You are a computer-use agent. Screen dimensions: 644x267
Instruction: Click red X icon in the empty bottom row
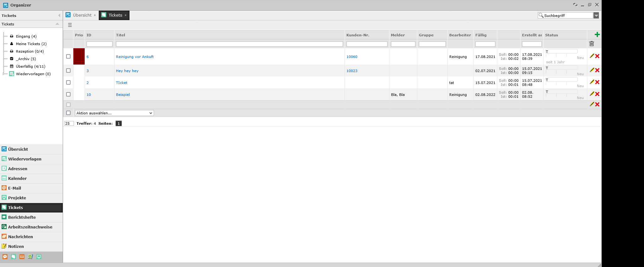tap(597, 104)
